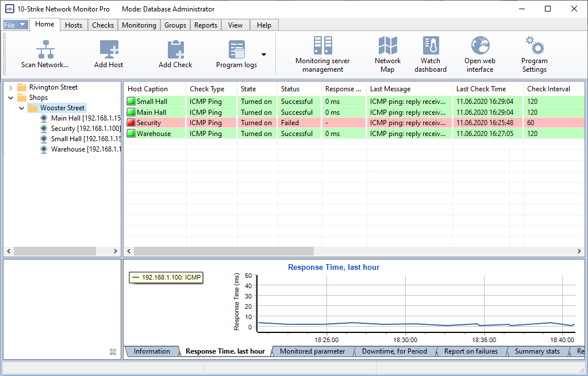Screen dimensions: 588x376
Task: Click the camera icon beside Small Hall in tree
Action: pyautogui.click(x=44, y=139)
